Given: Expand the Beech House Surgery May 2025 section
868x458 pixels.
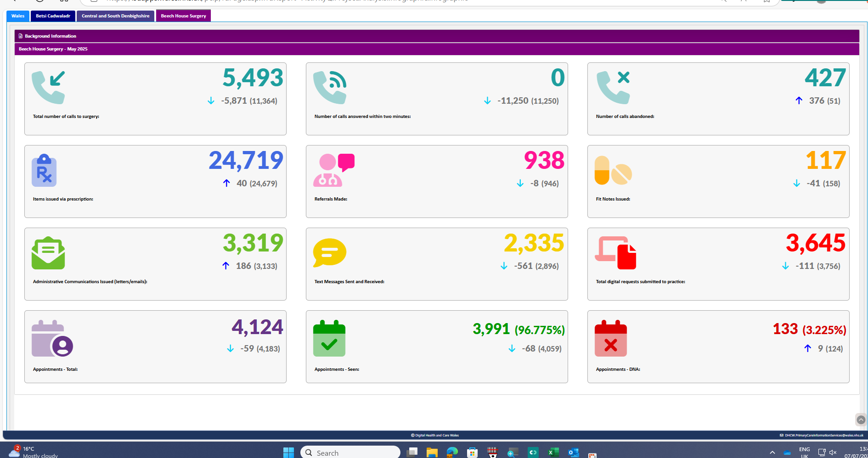Looking at the screenshot, I should [x=436, y=49].
